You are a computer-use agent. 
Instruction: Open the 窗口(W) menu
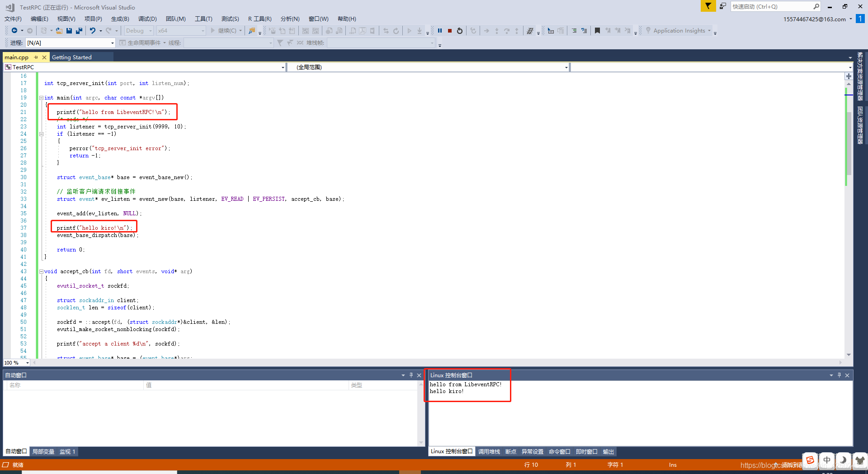click(319, 19)
